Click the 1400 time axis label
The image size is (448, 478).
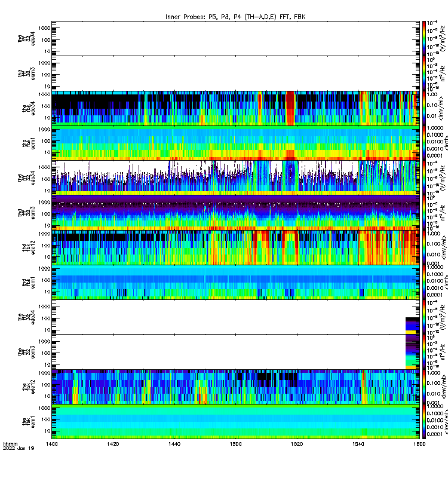[x=51, y=444]
